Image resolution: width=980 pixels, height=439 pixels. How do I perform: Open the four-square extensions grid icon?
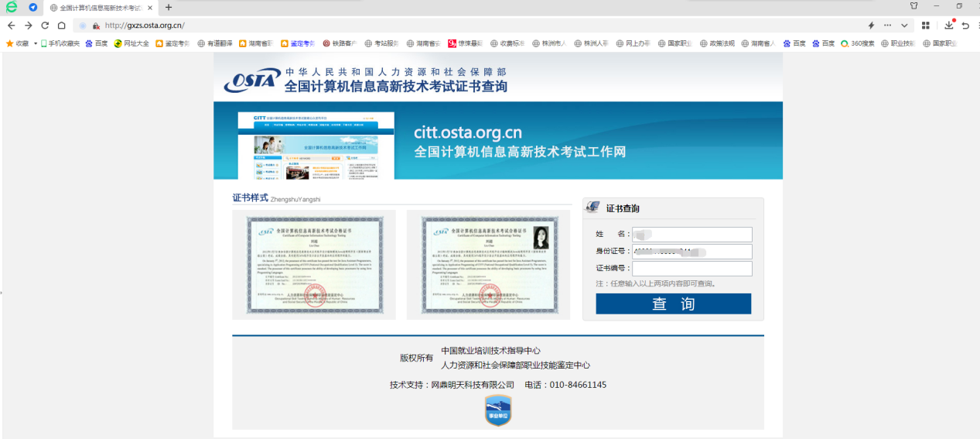pos(925,26)
